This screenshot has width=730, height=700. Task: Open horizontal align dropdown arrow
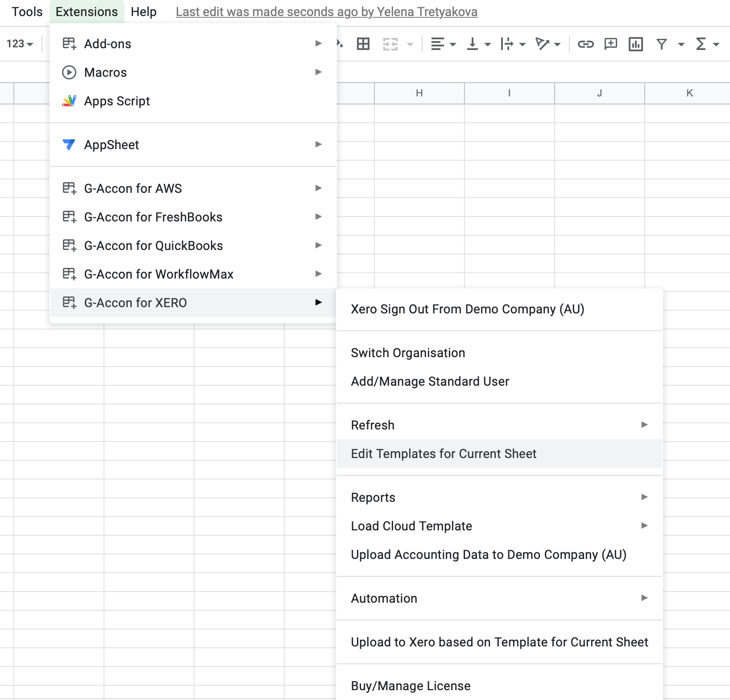[x=453, y=44]
